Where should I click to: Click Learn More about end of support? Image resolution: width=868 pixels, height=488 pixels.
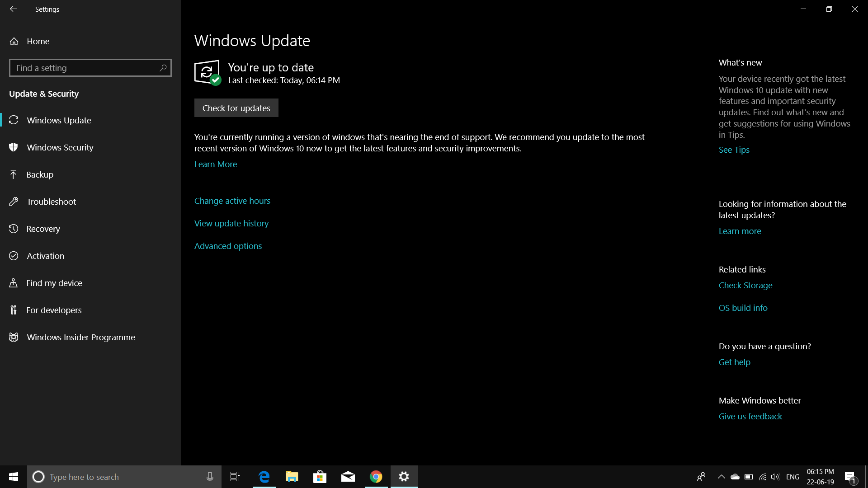pos(216,164)
